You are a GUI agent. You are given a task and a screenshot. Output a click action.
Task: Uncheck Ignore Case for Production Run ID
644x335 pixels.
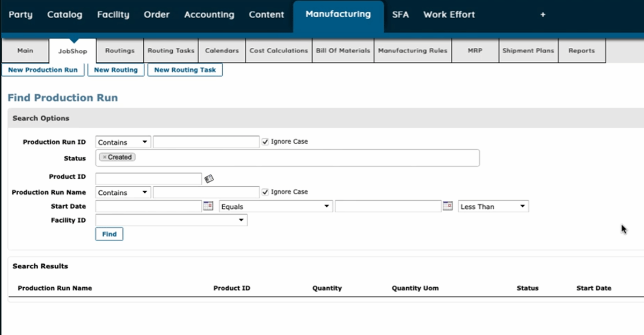(265, 141)
